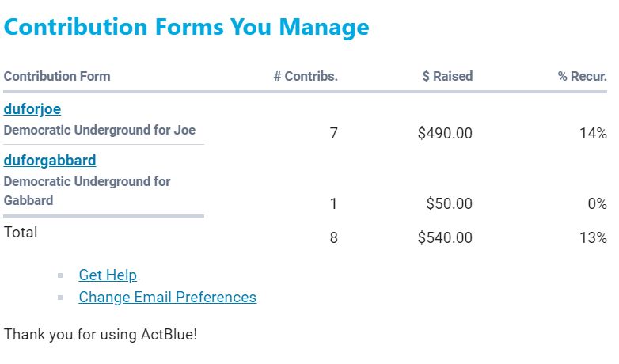
Task: Click the $50.00 raised amount
Action: [x=449, y=204]
